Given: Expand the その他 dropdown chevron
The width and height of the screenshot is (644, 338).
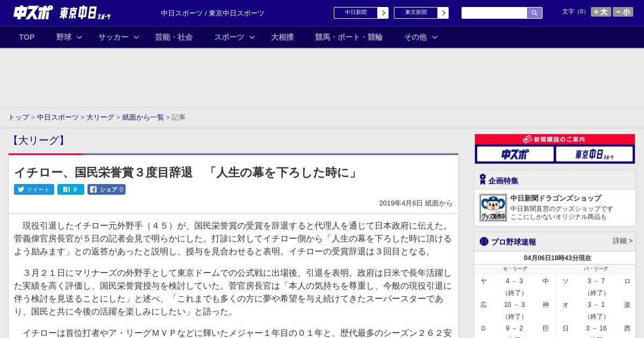Looking at the screenshot, I should (435, 37).
